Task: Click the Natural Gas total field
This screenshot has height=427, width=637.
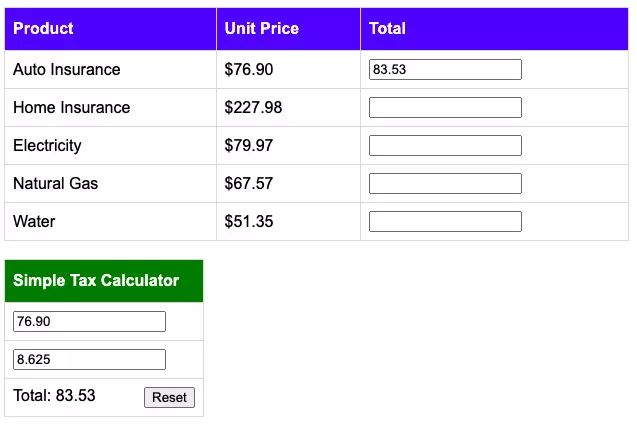Action: [x=445, y=184]
